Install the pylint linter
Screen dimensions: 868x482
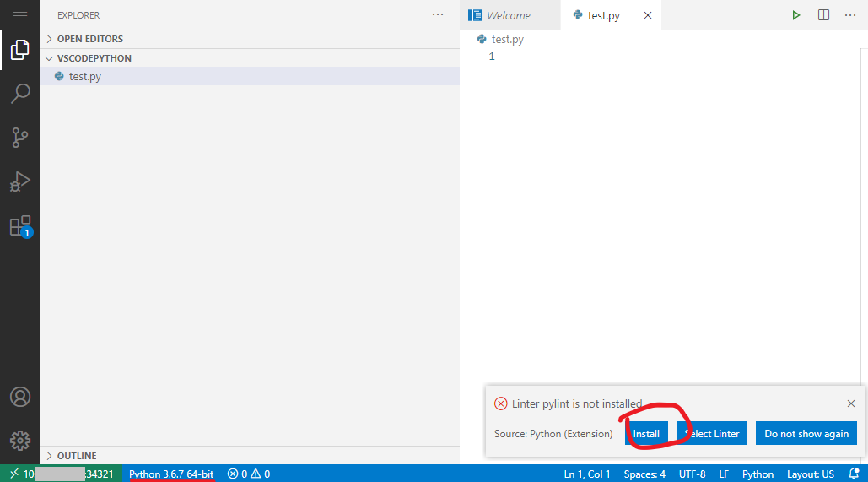tap(646, 433)
